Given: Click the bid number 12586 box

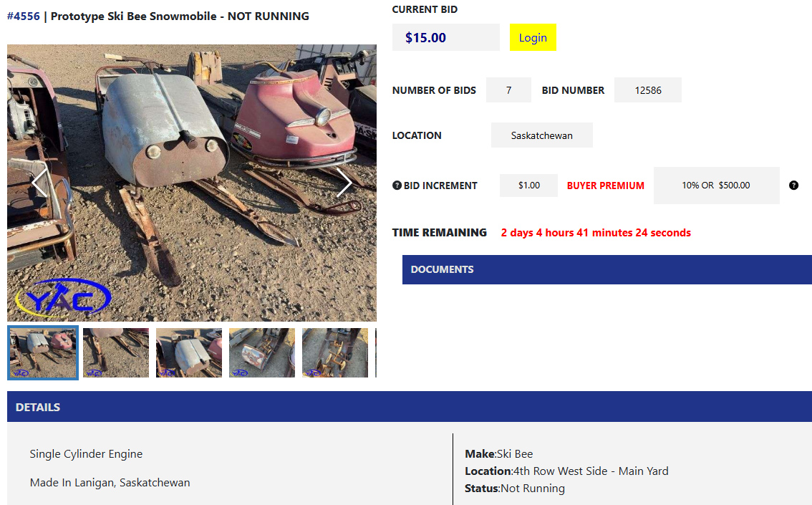Looking at the screenshot, I should pyautogui.click(x=648, y=90).
